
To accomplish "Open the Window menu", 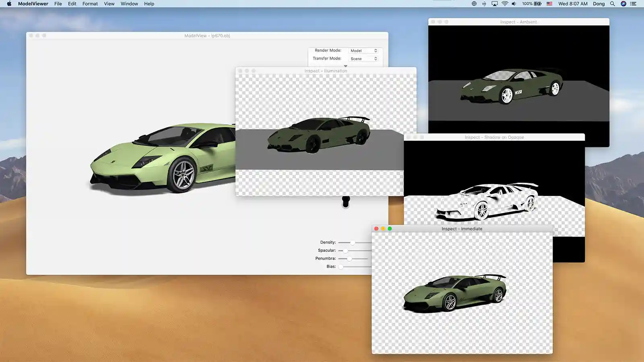I will pyautogui.click(x=129, y=4).
